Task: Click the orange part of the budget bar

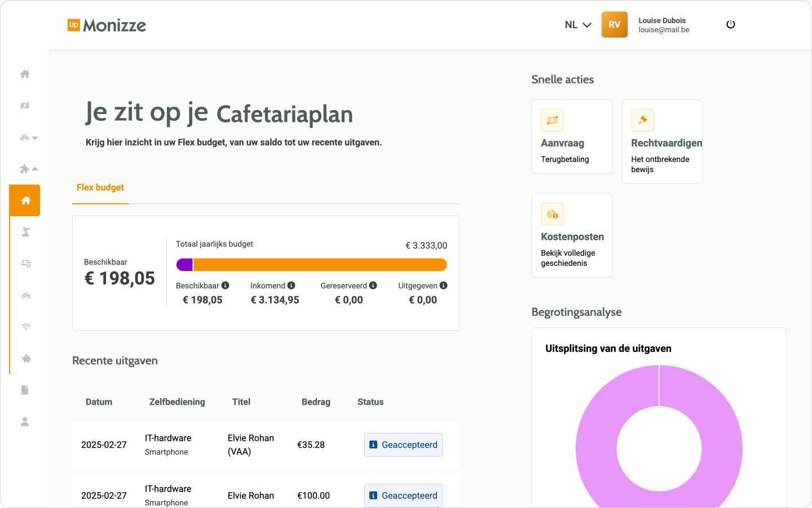Action: pyautogui.click(x=320, y=265)
